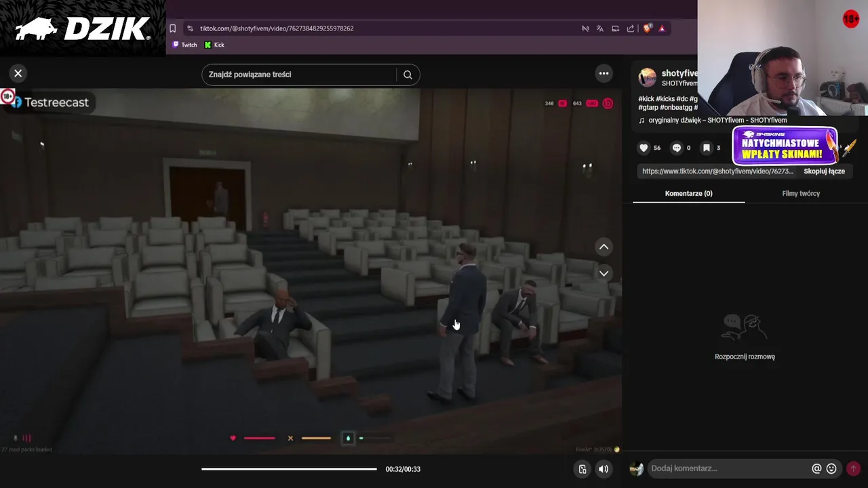Seek on the video progress bar
The width and height of the screenshot is (868, 488).
click(289, 469)
